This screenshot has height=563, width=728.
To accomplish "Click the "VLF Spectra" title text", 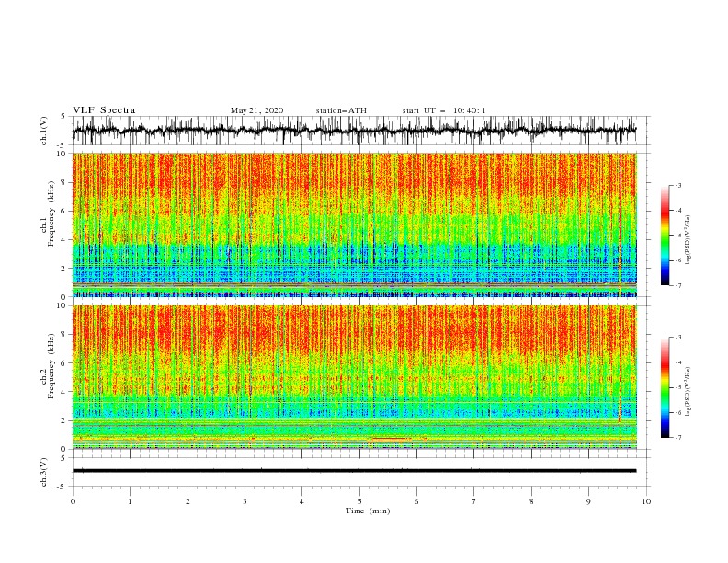I will click(104, 110).
